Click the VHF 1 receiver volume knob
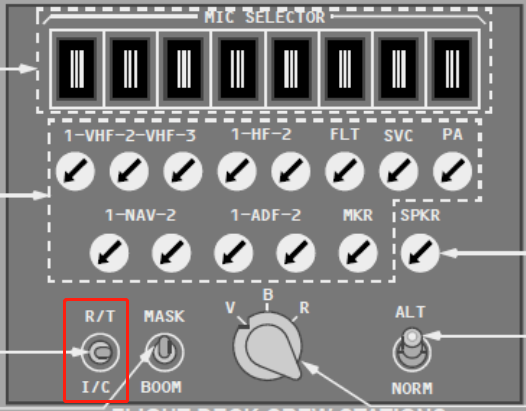Screen dimensions: 526x411 click(x=75, y=171)
